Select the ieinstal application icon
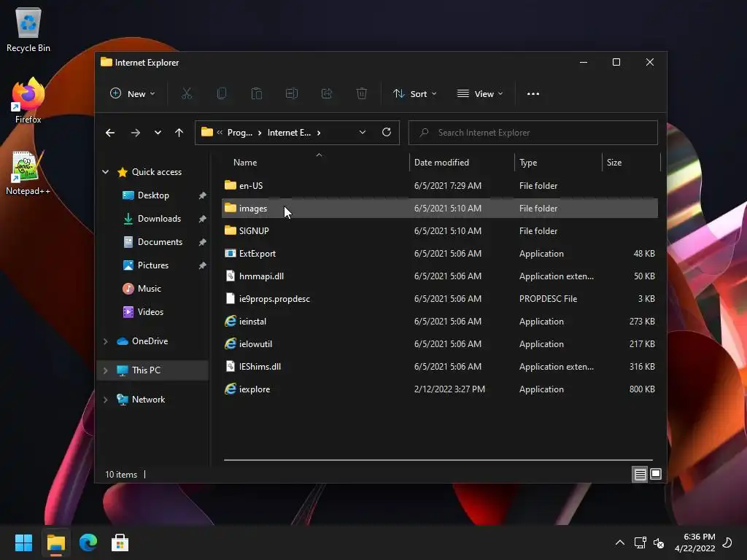 [231, 322]
